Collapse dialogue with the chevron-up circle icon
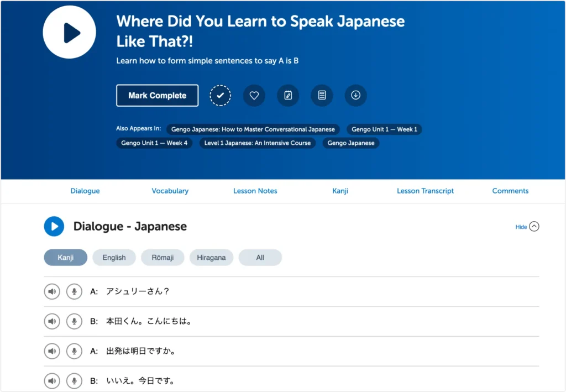Screen dimensions: 566x392 534,226
